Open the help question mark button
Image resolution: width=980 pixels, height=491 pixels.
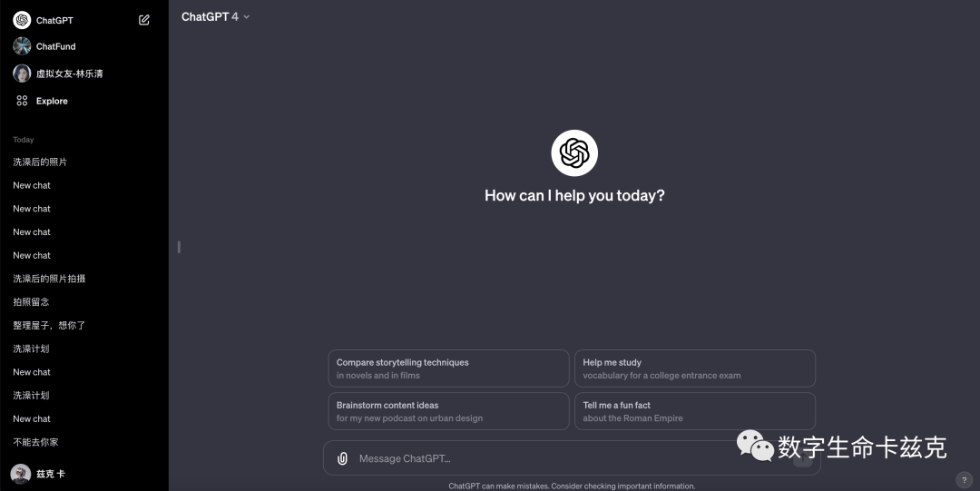[964, 480]
